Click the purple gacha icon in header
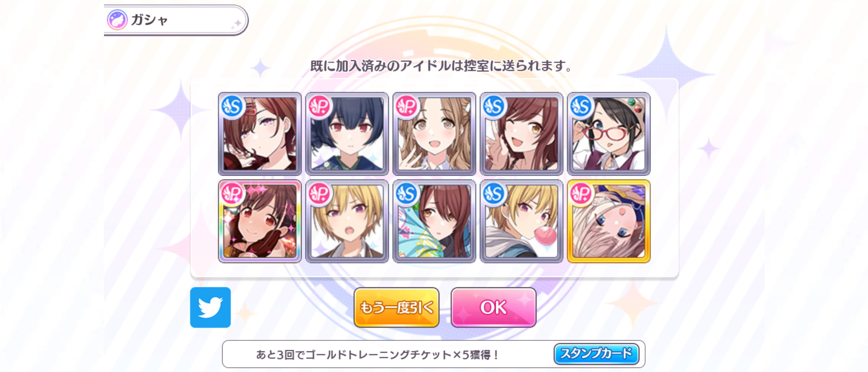Screen dimensions: 868x372 (117, 20)
